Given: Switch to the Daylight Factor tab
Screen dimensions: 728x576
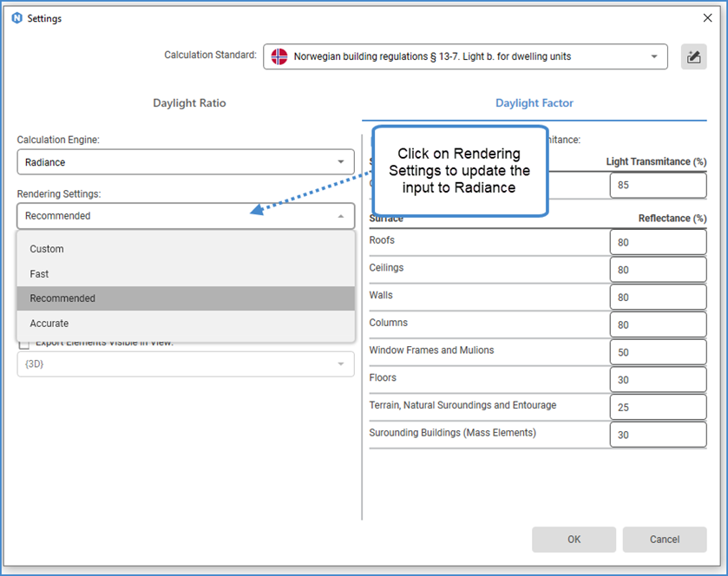Looking at the screenshot, I should [535, 103].
